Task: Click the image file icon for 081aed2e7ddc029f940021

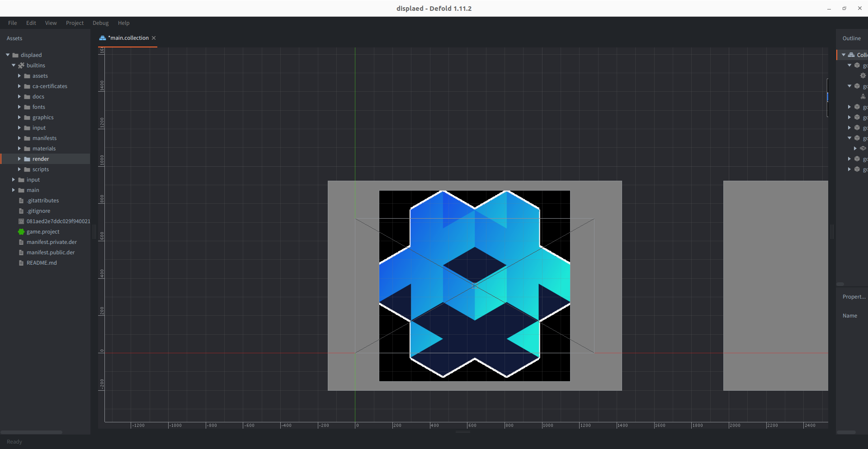Action: coord(21,221)
